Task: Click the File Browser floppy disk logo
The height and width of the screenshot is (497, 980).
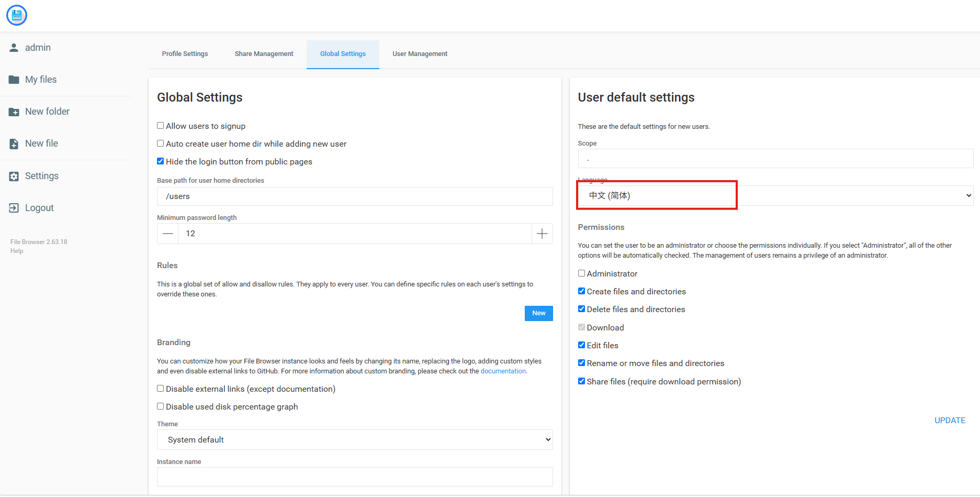Action: click(x=17, y=15)
